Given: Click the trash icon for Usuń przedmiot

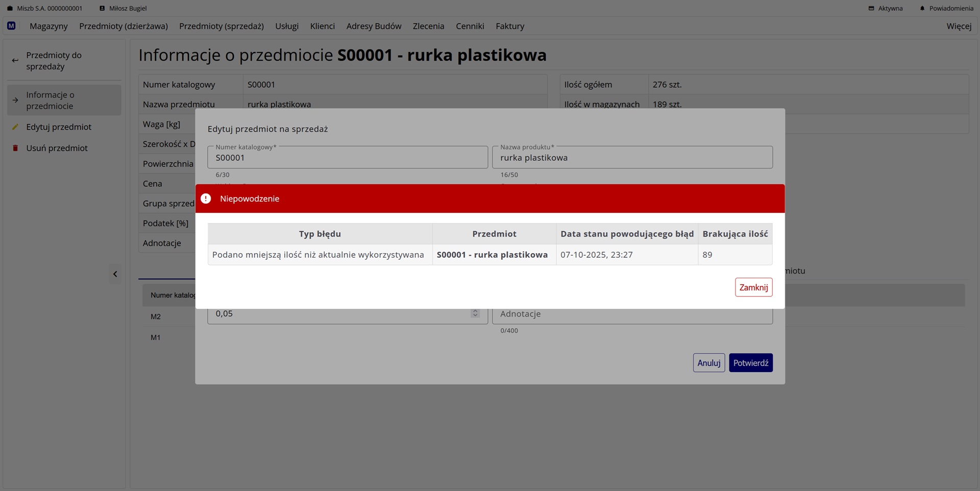Looking at the screenshot, I should click(x=16, y=148).
